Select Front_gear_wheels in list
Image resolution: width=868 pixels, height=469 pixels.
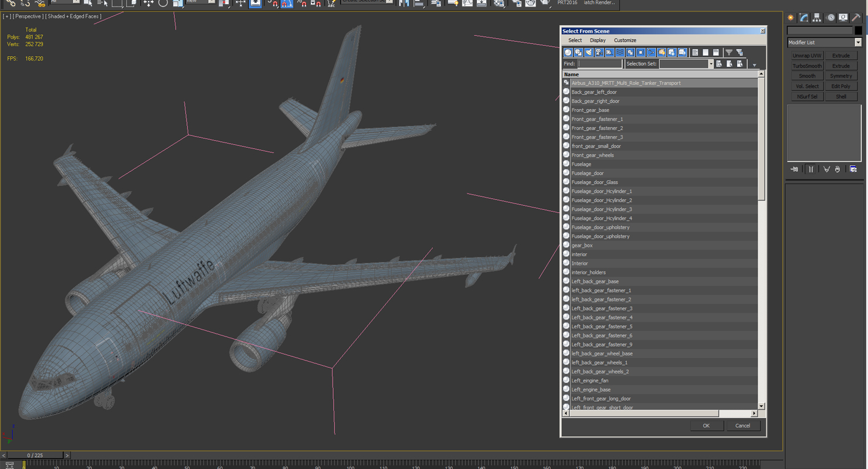tap(660, 155)
